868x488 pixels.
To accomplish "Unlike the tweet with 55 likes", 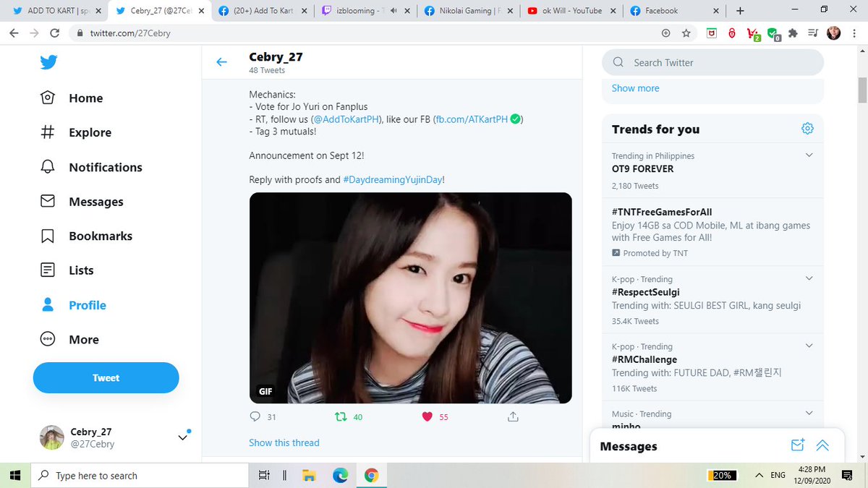I will point(427,416).
